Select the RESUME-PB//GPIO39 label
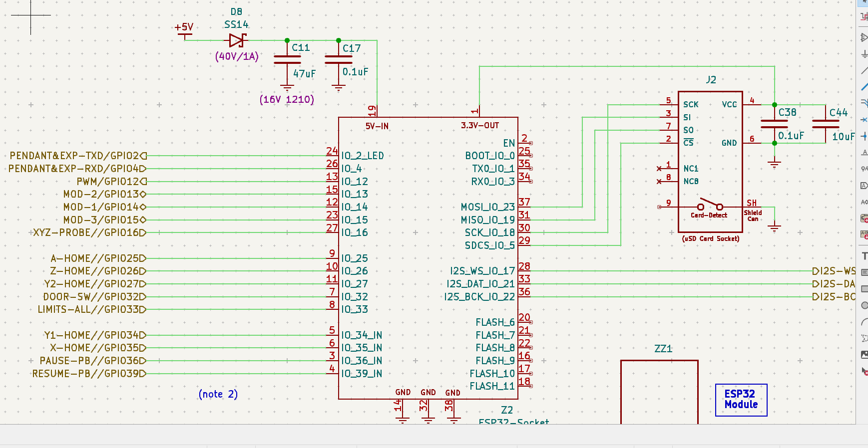 coord(89,374)
